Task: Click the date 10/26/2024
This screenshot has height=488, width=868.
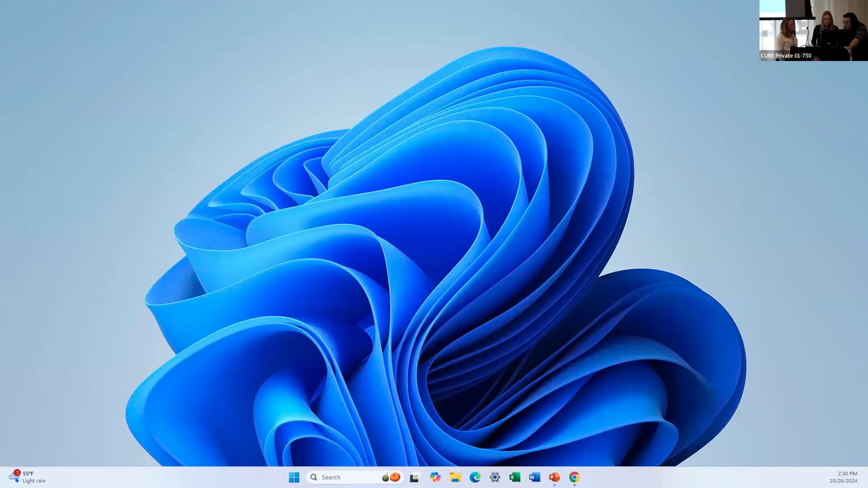Action: tap(843, 481)
